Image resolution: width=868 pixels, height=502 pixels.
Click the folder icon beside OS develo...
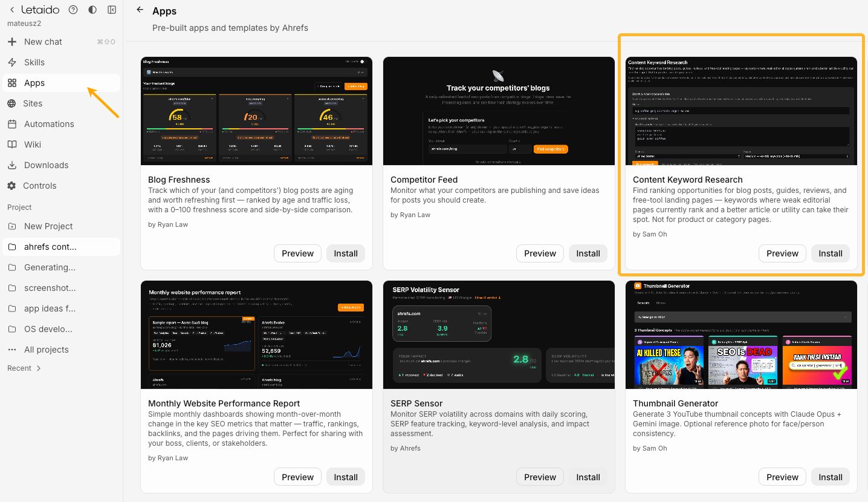click(12, 329)
